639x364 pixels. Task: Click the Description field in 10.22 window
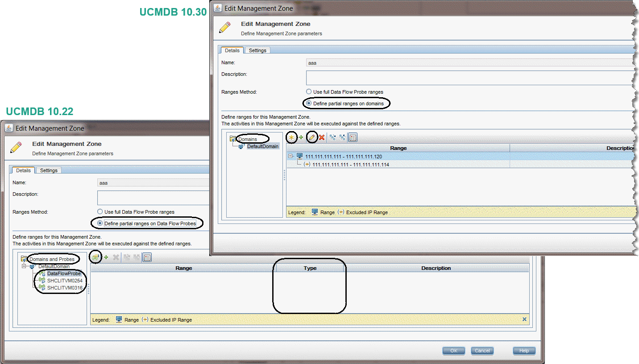(154, 198)
